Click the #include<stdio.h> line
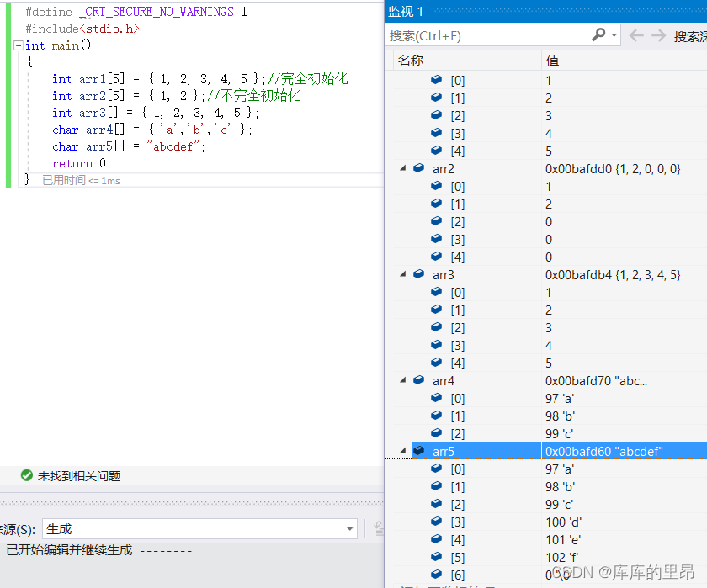Image resolution: width=707 pixels, height=588 pixels. (82, 29)
